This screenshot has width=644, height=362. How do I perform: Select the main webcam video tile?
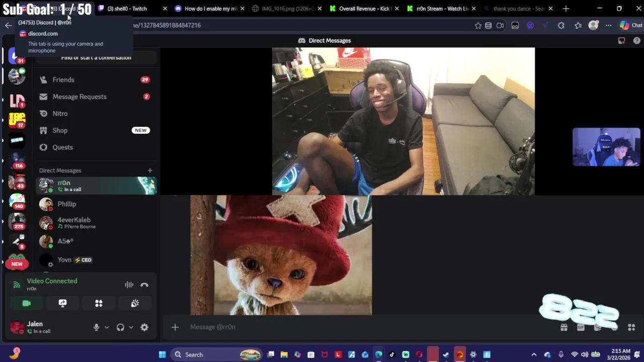click(x=404, y=121)
